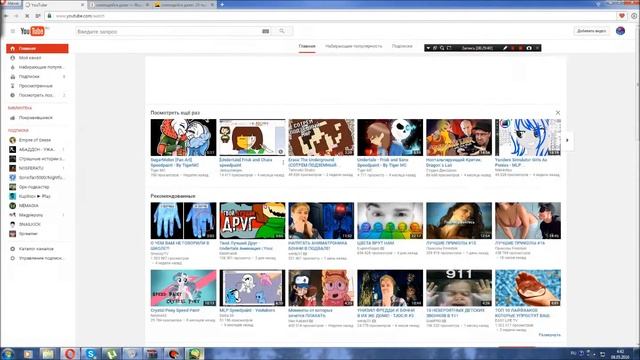Focus the YouTube search input field
640x360 pixels.
169,31
